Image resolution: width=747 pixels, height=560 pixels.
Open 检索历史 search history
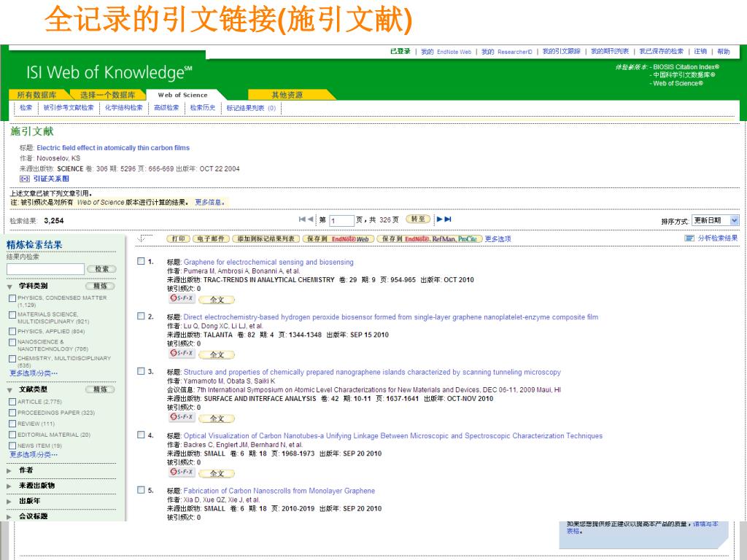click(x=203, y=108)
